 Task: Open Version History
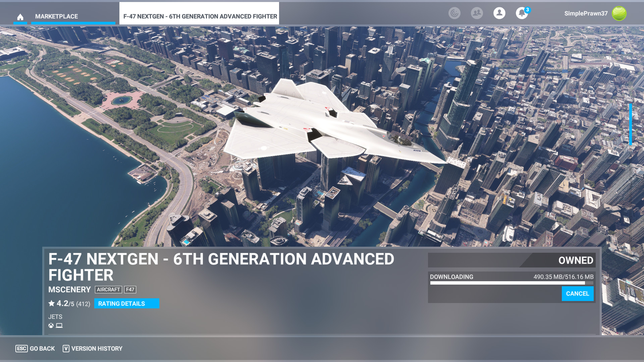pyautogui.click(x=93, y=349)
